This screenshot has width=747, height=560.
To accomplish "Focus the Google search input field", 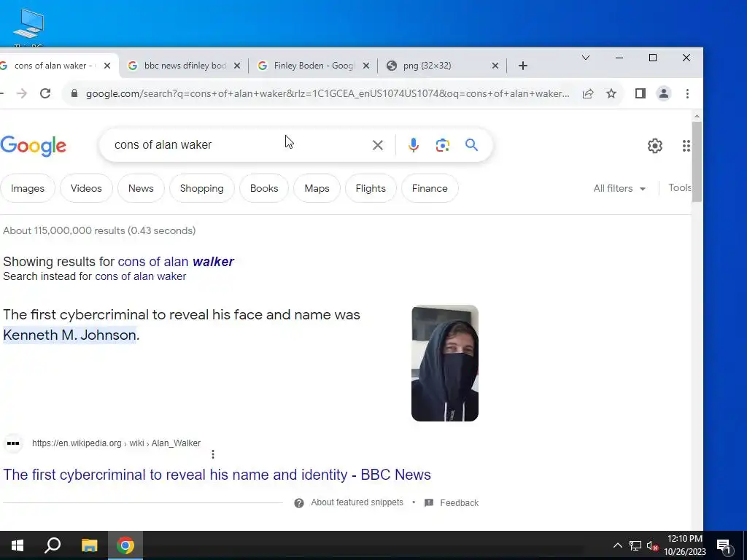I will tap(239, 145).
